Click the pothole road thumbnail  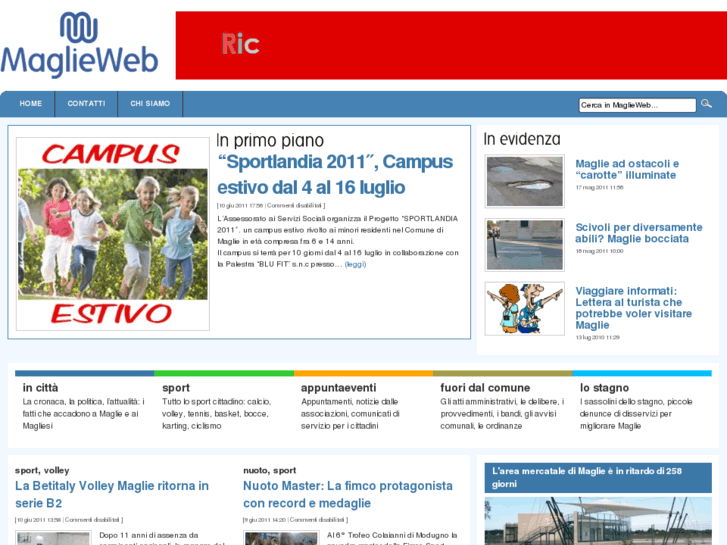click(x=524, y=181)
